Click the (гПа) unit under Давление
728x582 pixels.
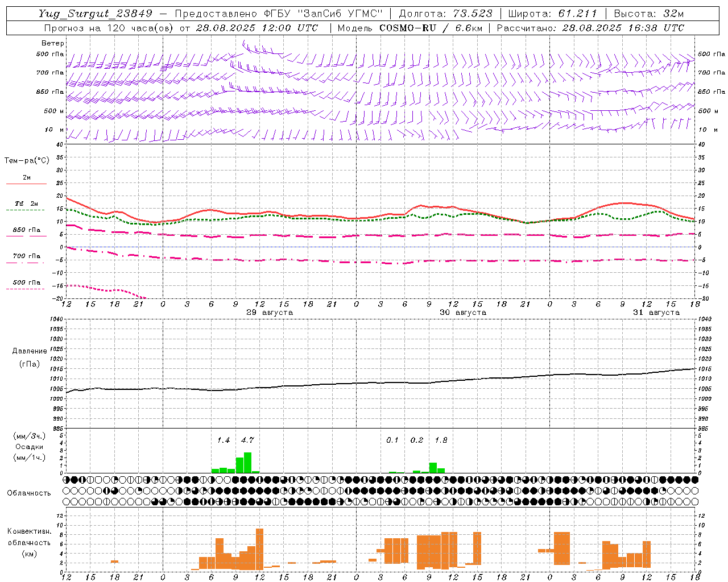[x=29, y=364]
